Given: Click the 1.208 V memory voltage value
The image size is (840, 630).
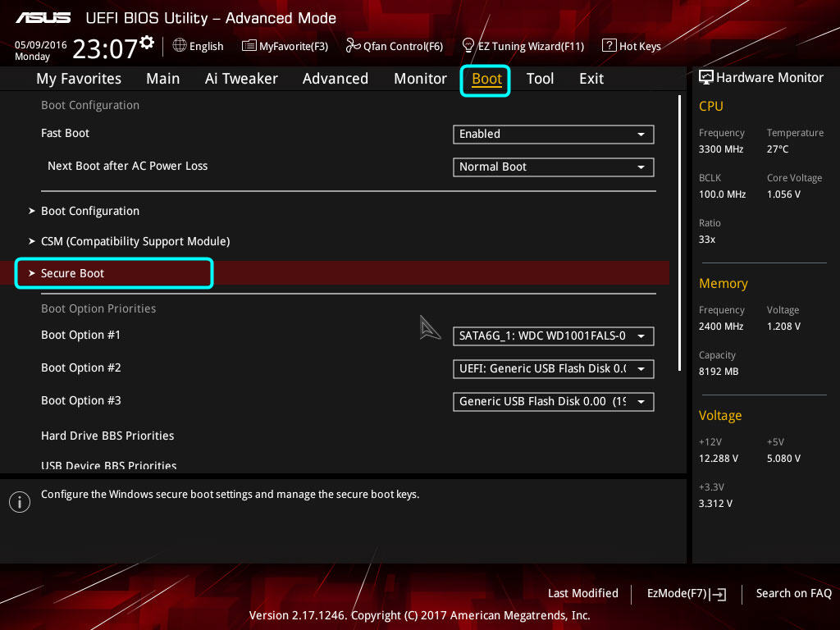Looking at the screenshot, I should coord(783,326).
